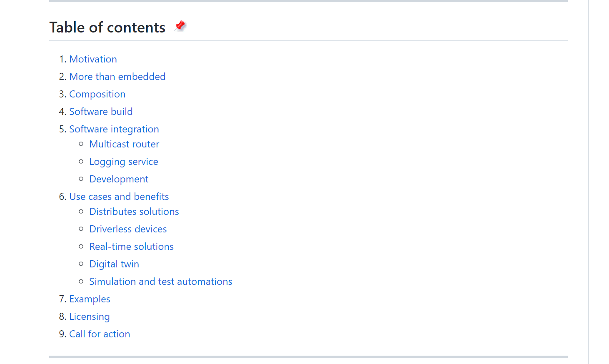Visit Simulation and test automations link
609x364 pixels.
(160, 282)
